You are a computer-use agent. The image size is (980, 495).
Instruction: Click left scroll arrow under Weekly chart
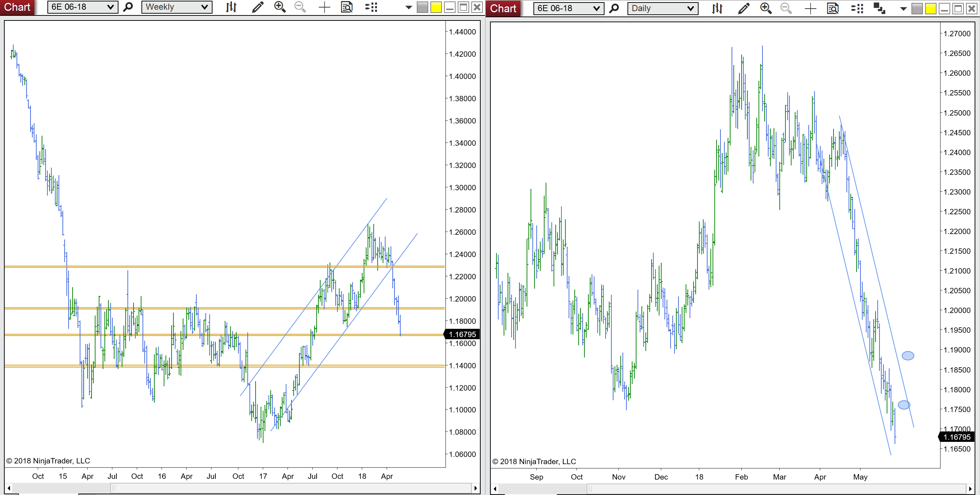click(9, 488)
